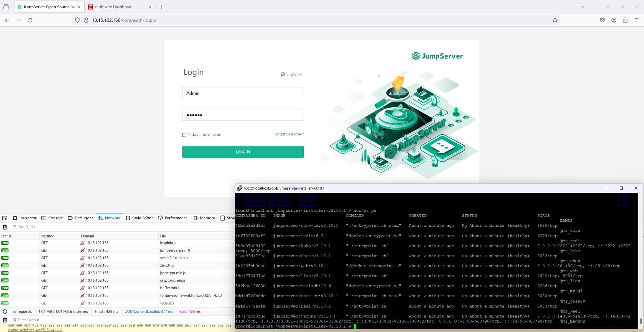644x332 pixels.
Task: Open the English language dropdown
Action: point(294,74)
